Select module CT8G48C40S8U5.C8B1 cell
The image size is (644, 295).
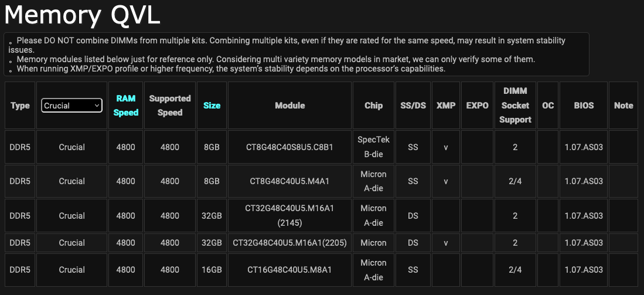pos(290,147)
